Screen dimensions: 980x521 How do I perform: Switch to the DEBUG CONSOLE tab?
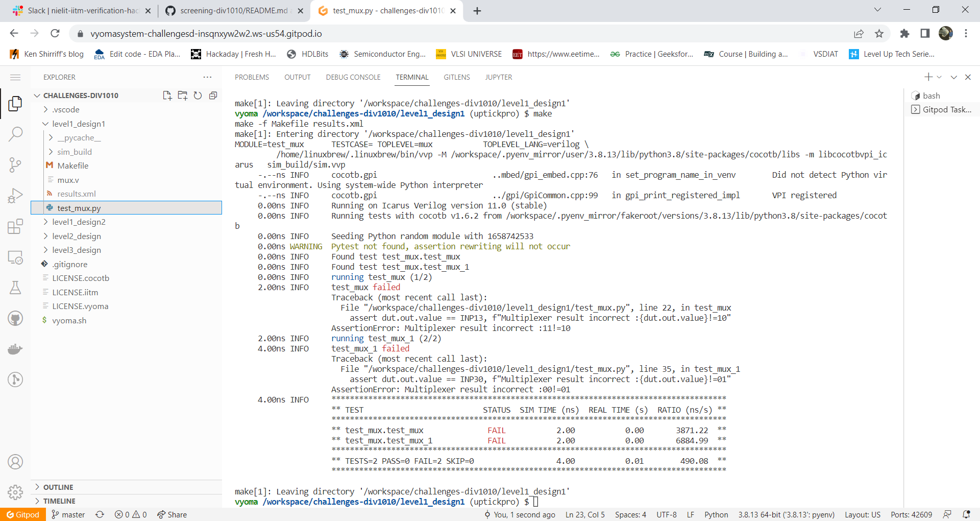coord(353,77)
